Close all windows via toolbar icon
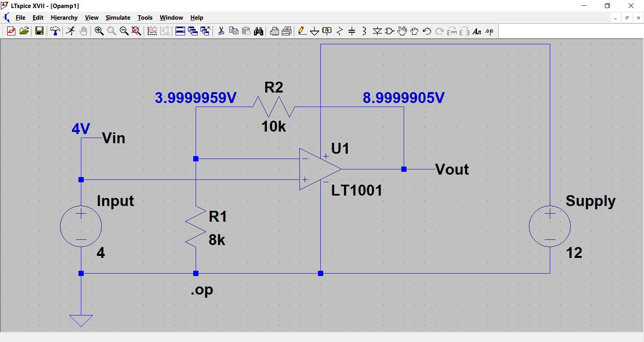Viewport: 644px width, 342px height. coord(205,31)
